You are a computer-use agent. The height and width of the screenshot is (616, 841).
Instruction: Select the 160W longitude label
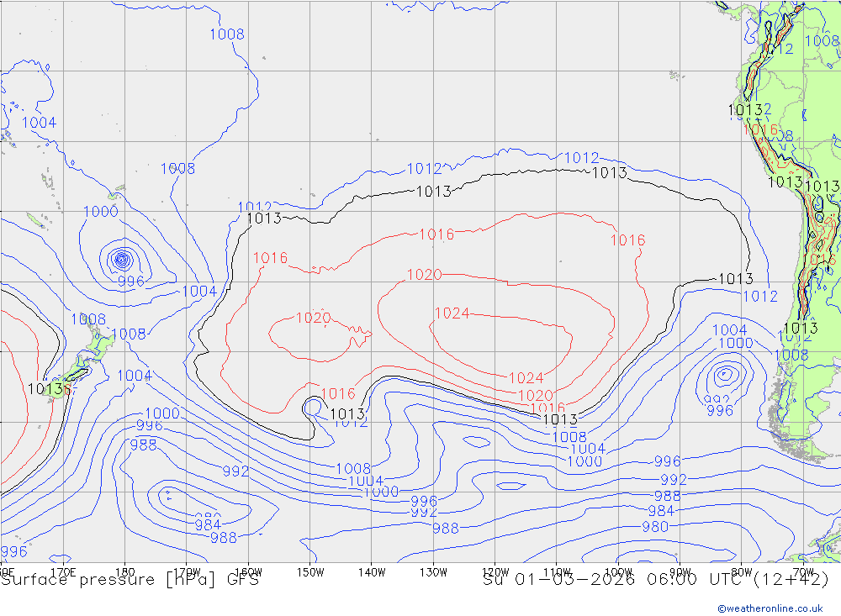point(248,572)
